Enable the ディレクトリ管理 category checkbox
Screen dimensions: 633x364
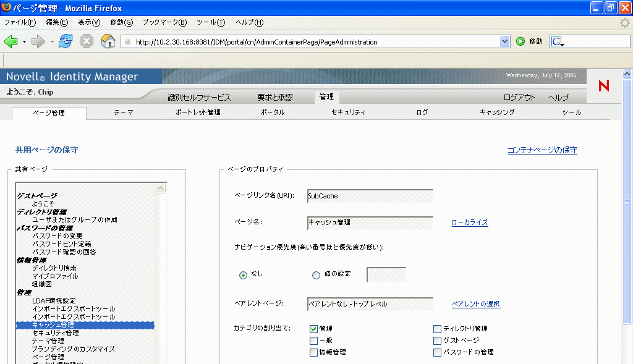pos(437,329)
